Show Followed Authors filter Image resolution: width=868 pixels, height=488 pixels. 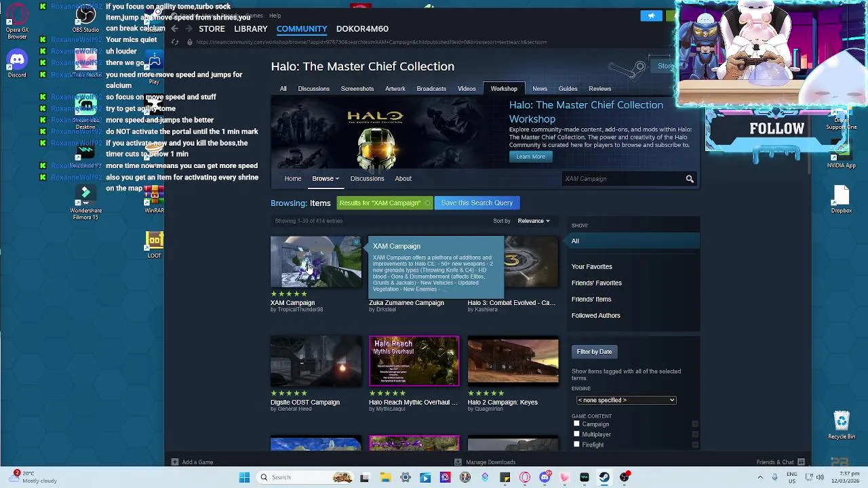tap(595, 316)
